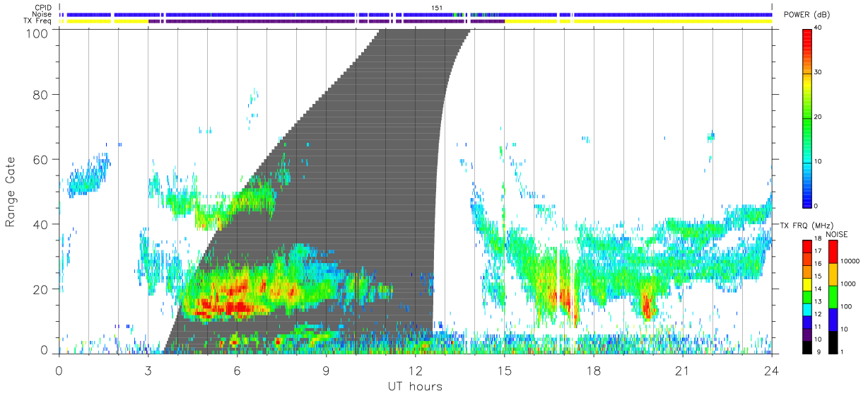The image size is (868, 401).
Task: Pick the red top swatch of NOISE legend
Action: pos(833,252)
